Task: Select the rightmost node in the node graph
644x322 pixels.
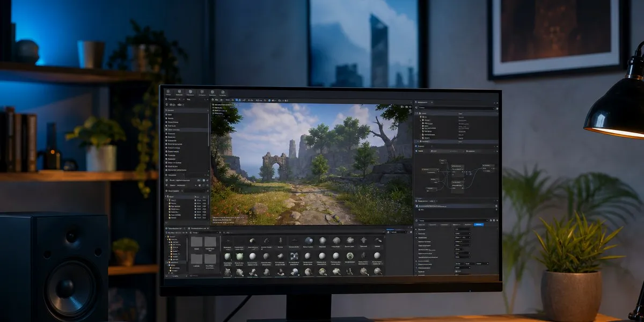Action: tap(487, 169)
